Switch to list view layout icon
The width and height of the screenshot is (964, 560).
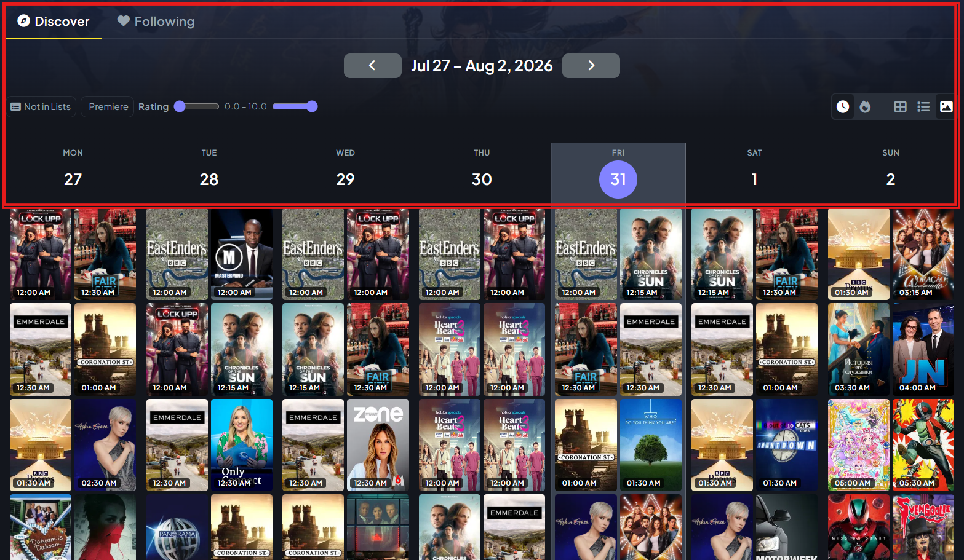pos(923,107)
